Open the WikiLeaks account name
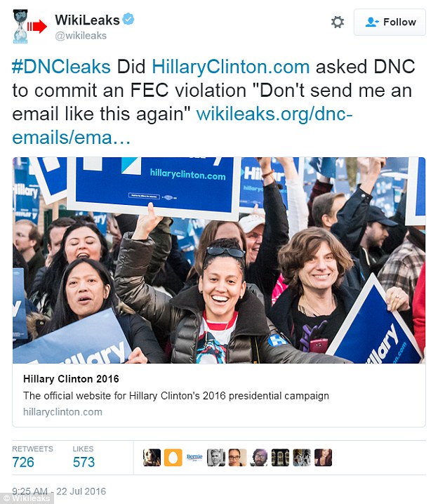Image resolution: width=445 pixels, height=504 pixels. 87,20
